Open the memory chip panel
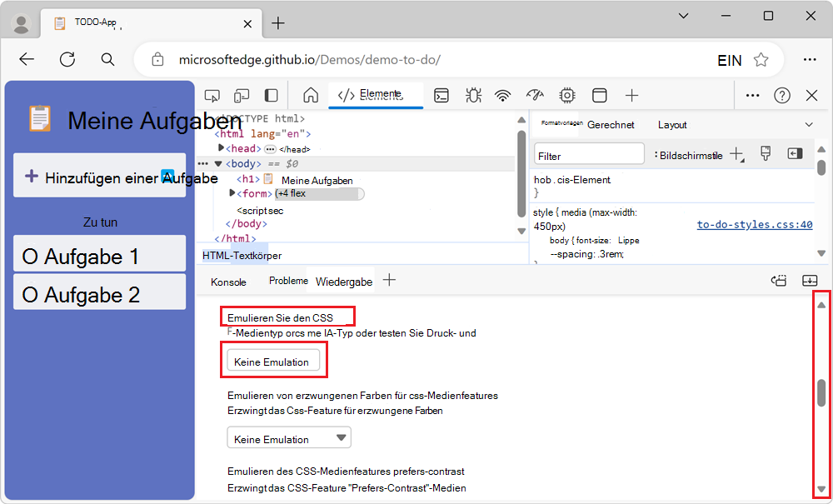Screen dimensions: 833x504 pyautogui.click(x=566, y=95)
